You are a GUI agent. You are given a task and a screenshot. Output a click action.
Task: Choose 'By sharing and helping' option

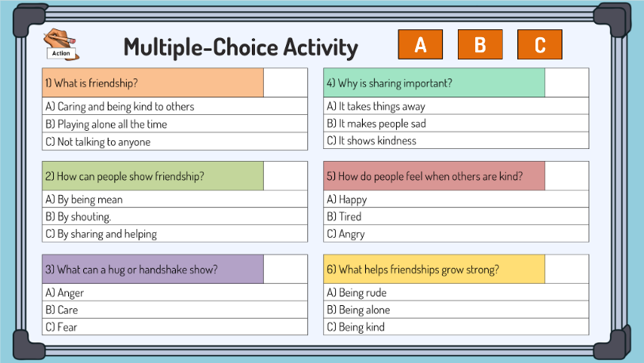tap(175, 234)
